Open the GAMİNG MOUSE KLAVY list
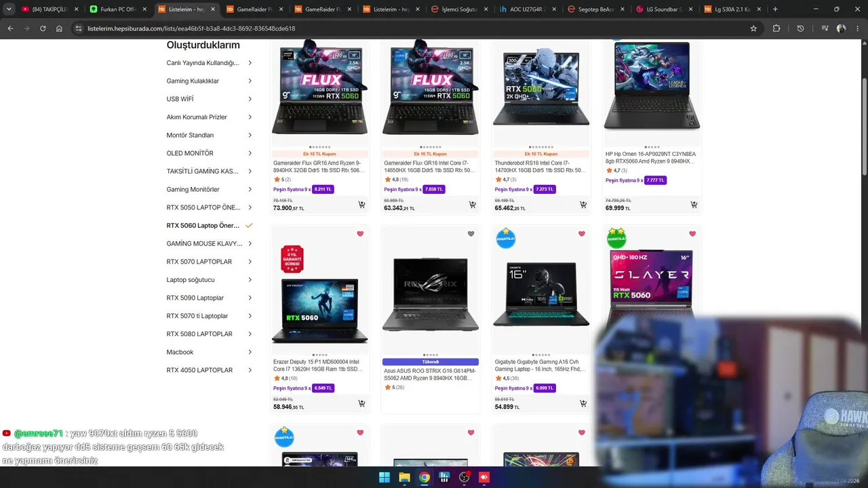868x488 pixels. click(209, 243)
